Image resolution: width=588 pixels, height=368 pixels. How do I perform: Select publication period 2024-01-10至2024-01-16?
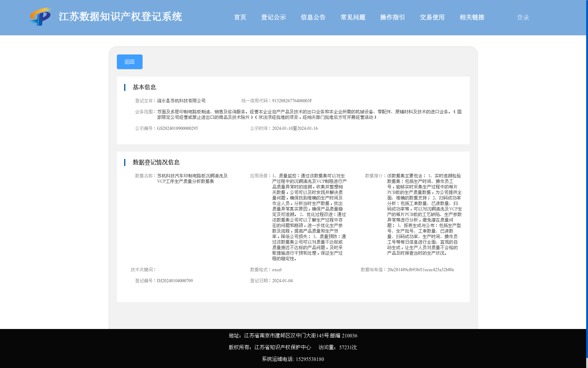point(295,128)
